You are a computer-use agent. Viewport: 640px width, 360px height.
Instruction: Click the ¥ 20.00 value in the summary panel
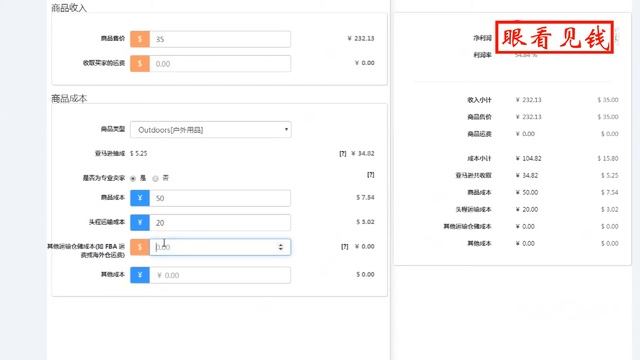pyautogui.click(x=527, y=209)
